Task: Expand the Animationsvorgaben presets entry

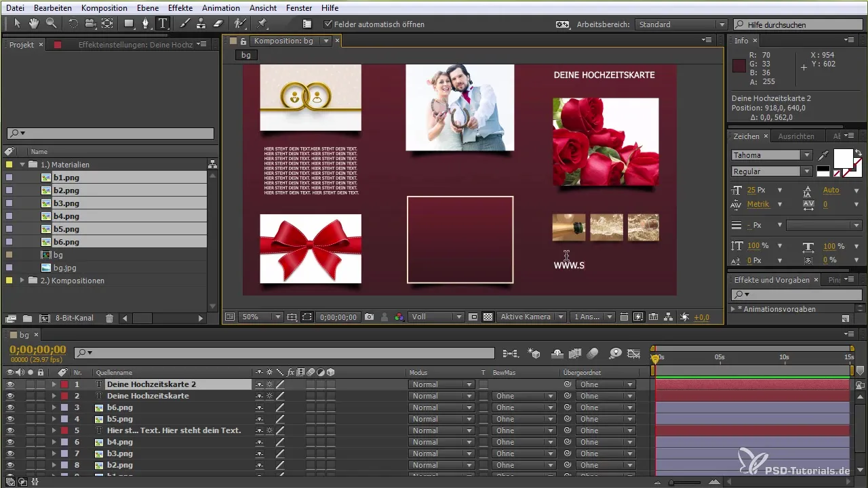Action: pos(733,309)
